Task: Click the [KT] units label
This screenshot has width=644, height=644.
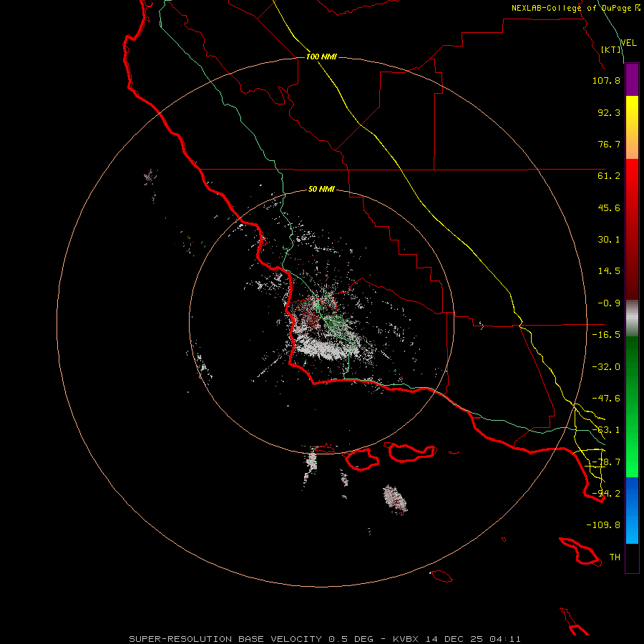Action: click(x=611, y=49)
